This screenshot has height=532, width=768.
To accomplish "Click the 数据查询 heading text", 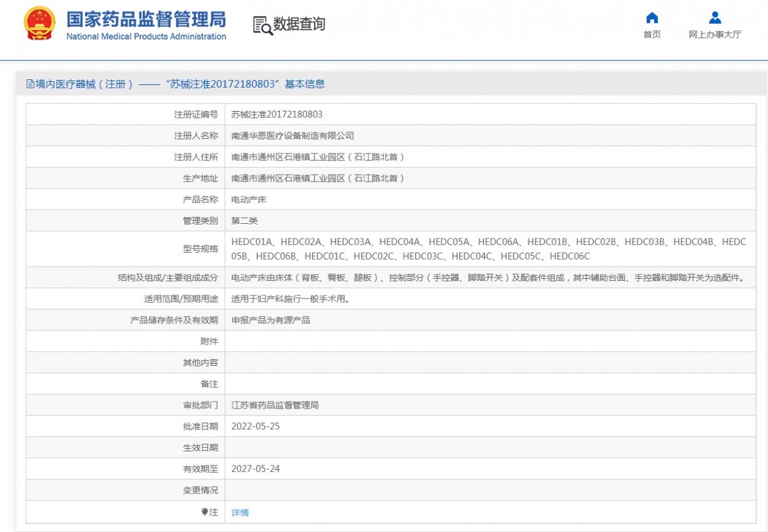I will coord(300,24).
